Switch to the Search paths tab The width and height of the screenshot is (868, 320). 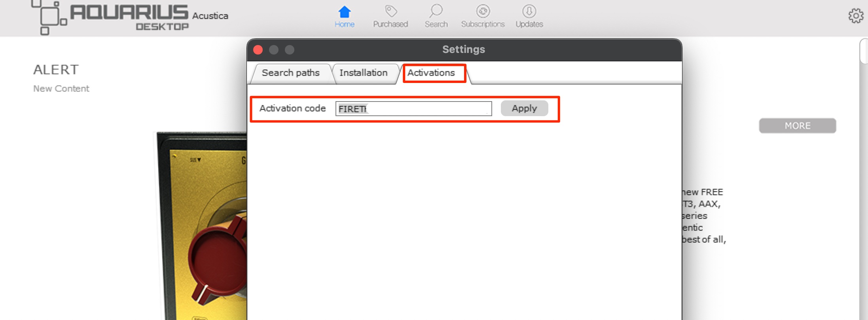click(291, 73)
